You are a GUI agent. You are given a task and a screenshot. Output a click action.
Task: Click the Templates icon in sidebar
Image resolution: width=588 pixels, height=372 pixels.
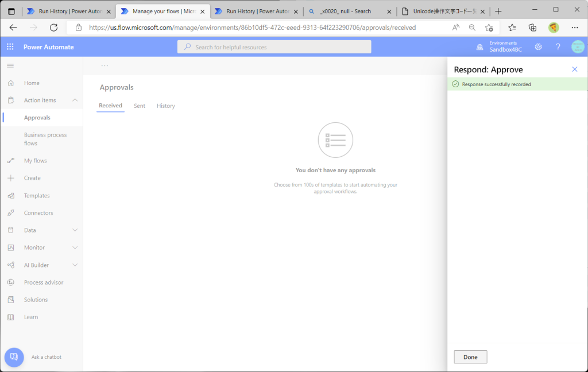tap(11, 195)
